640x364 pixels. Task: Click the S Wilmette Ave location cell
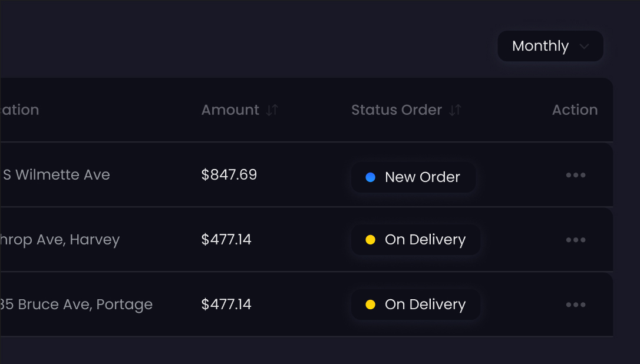coord(57,175)
